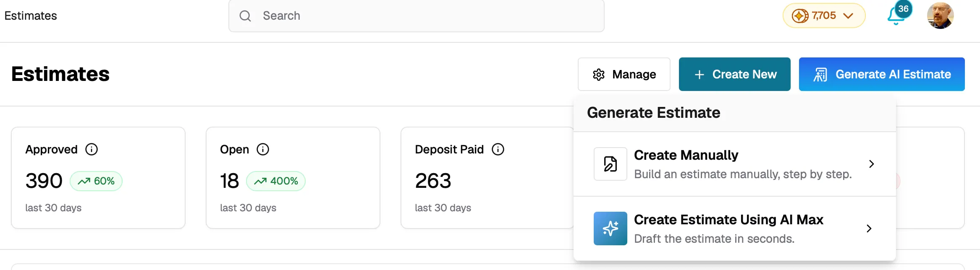980x270 pixels.
Task: Show info for the Open card
Action: coord(263,149)
